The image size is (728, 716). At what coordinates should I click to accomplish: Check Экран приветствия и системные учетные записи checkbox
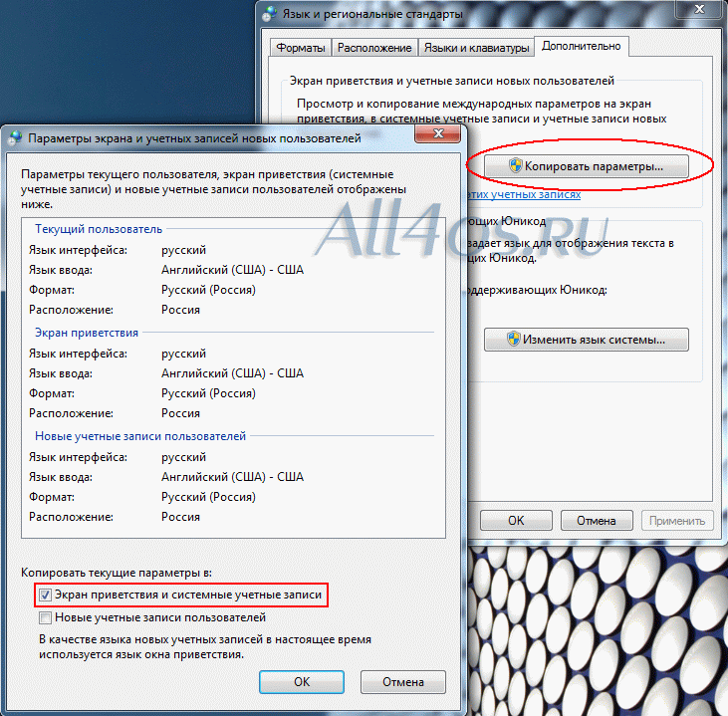click(45, 595)
